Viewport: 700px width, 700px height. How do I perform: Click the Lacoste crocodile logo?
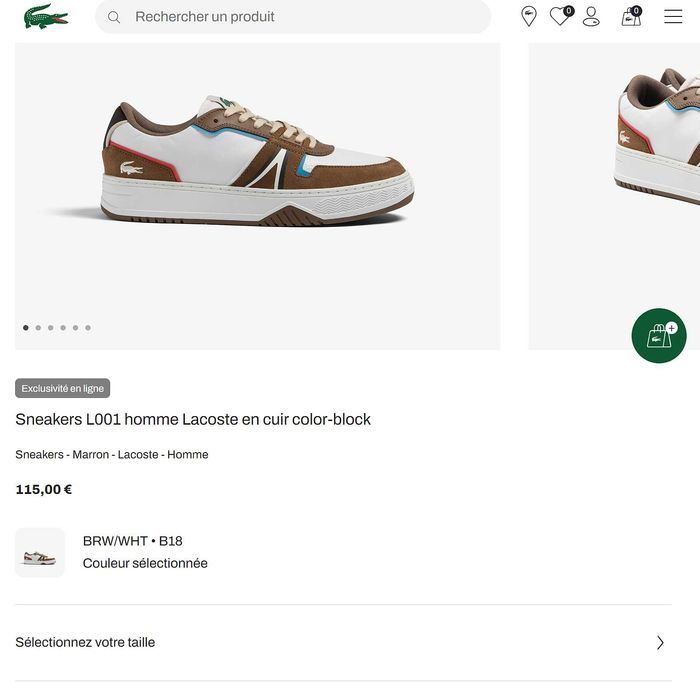point(46,16)
